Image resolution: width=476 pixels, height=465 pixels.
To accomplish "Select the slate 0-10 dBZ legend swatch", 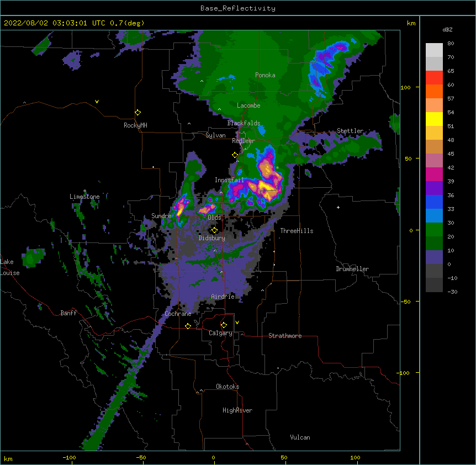I will coord(434,257).
